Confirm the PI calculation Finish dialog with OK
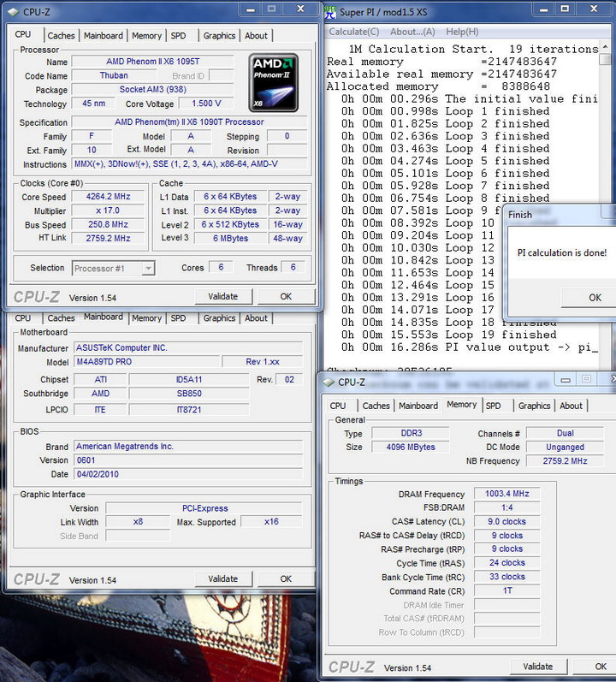Image resolution: width=616 pixels, height=682 pixels. tap(589, 298)
